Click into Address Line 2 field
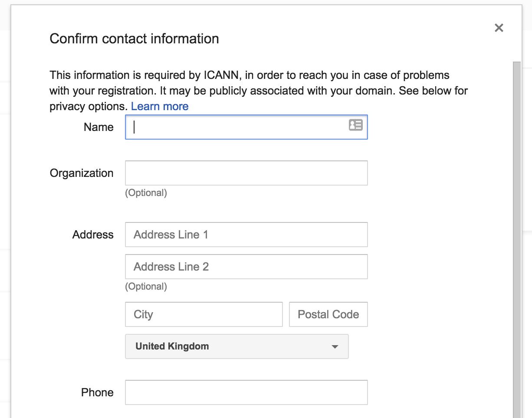532x418 pixels. 246,267
